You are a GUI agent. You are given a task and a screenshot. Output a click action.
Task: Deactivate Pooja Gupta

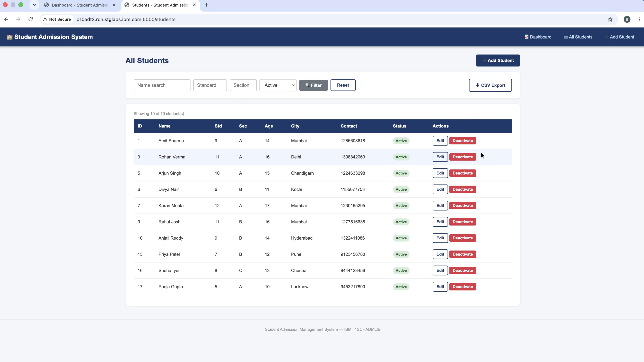point(463,287)
